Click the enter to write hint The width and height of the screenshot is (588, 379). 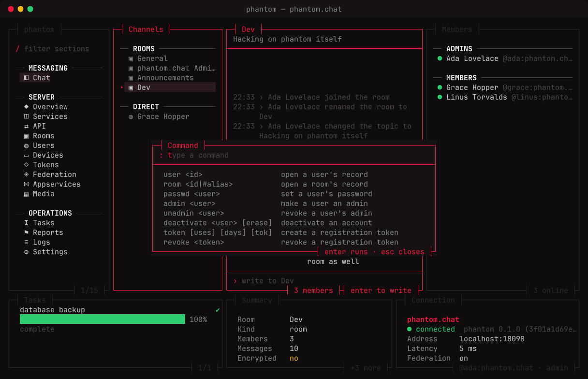381,291
